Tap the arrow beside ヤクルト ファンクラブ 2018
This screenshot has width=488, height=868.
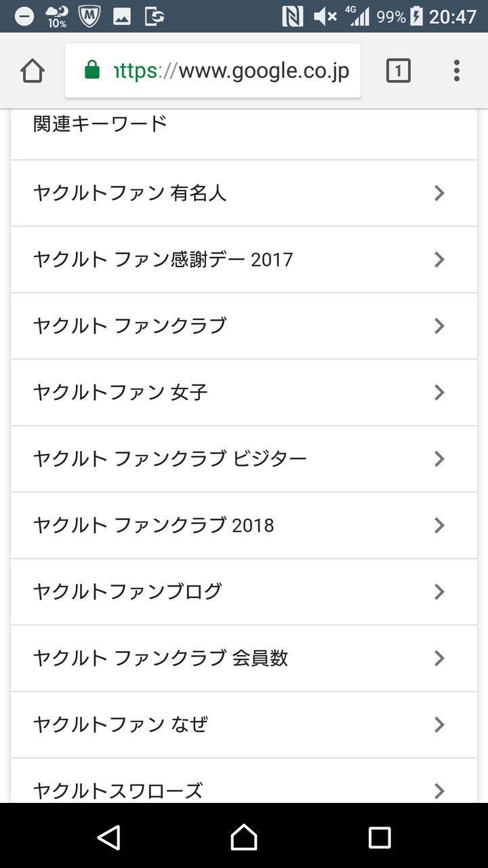439,526
